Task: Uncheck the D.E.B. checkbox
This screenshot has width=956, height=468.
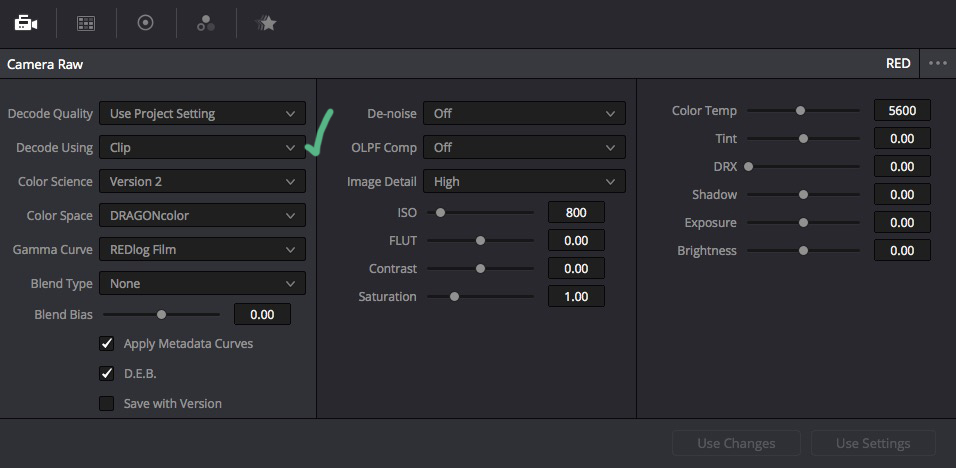Action: (x=107, y=374)
